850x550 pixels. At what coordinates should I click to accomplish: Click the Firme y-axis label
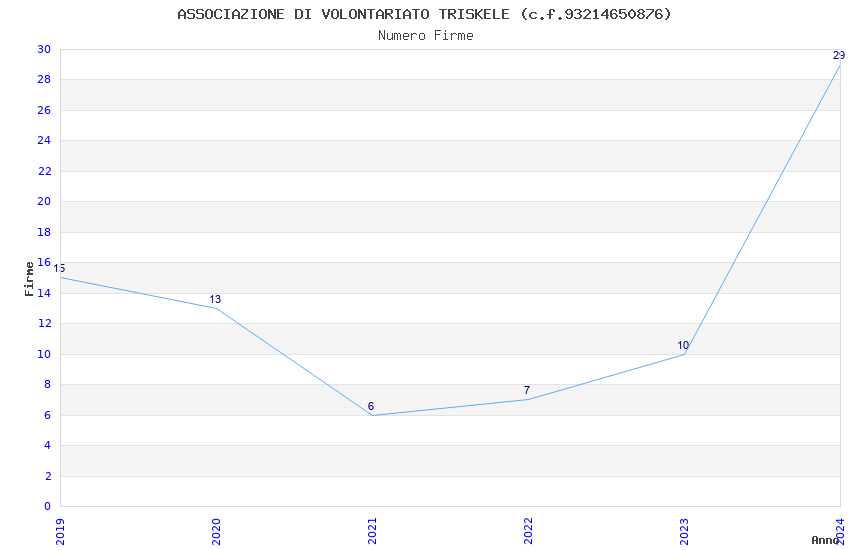click(x=29, y=279)
